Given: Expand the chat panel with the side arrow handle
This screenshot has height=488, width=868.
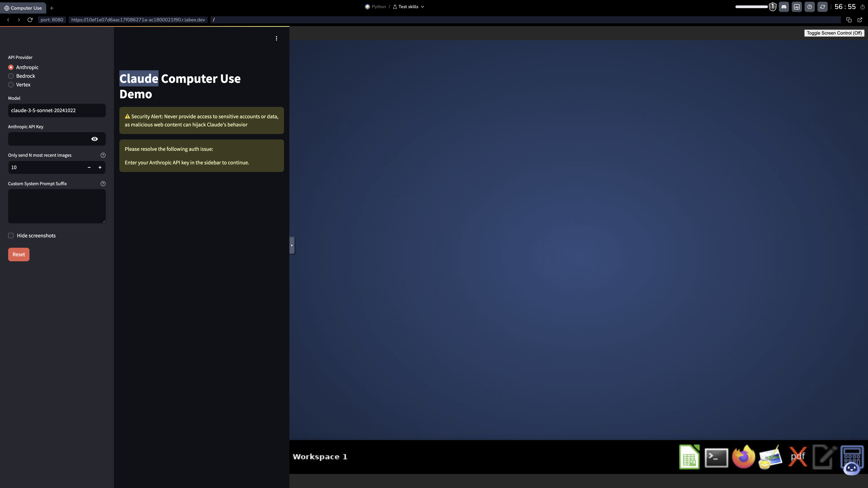Looking at the screenshot, I should click(x=292, y=246).
